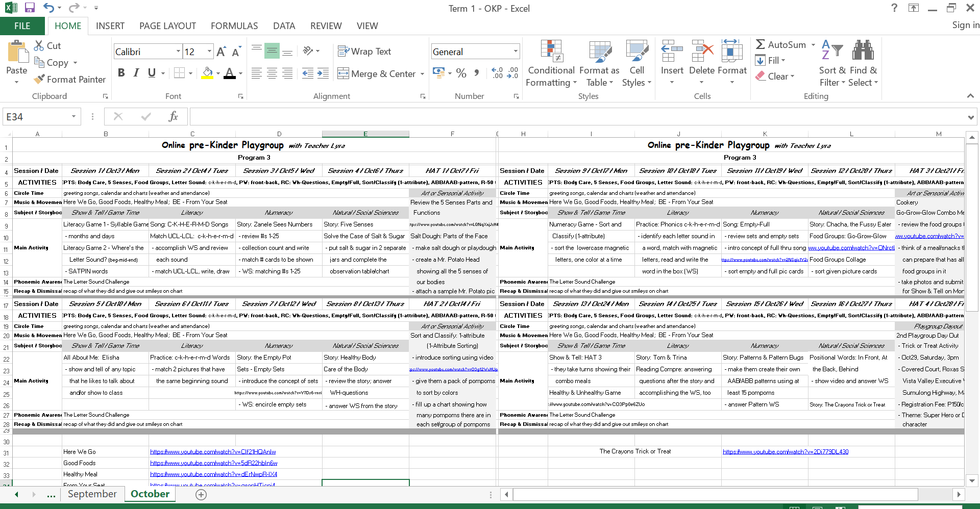980x509 pixels.
Task: Switch to the DATA ribbon tab
Action: pyautogui.click(x=284, y=26)
